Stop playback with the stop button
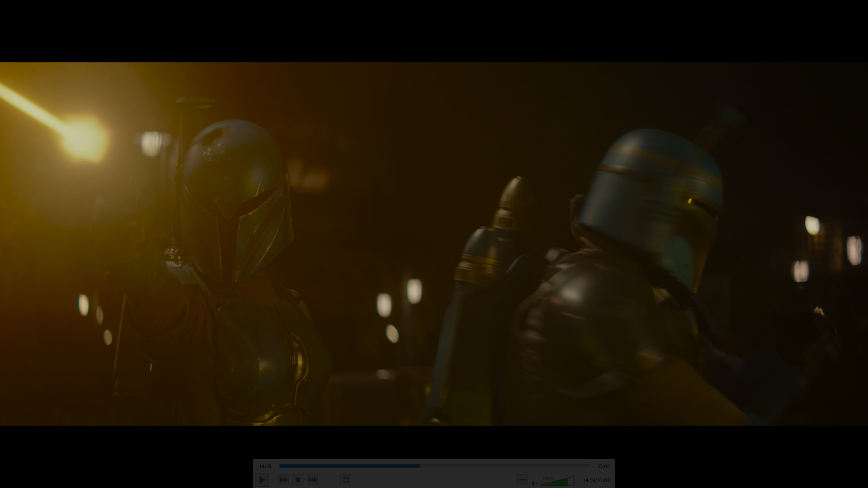868x488 pixels. click(298, 480)
